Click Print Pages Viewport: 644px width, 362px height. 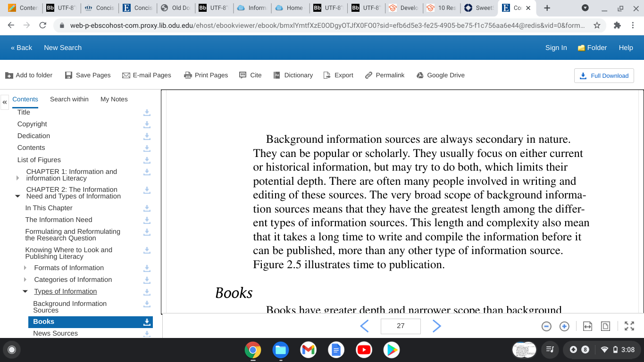point(206,75)
